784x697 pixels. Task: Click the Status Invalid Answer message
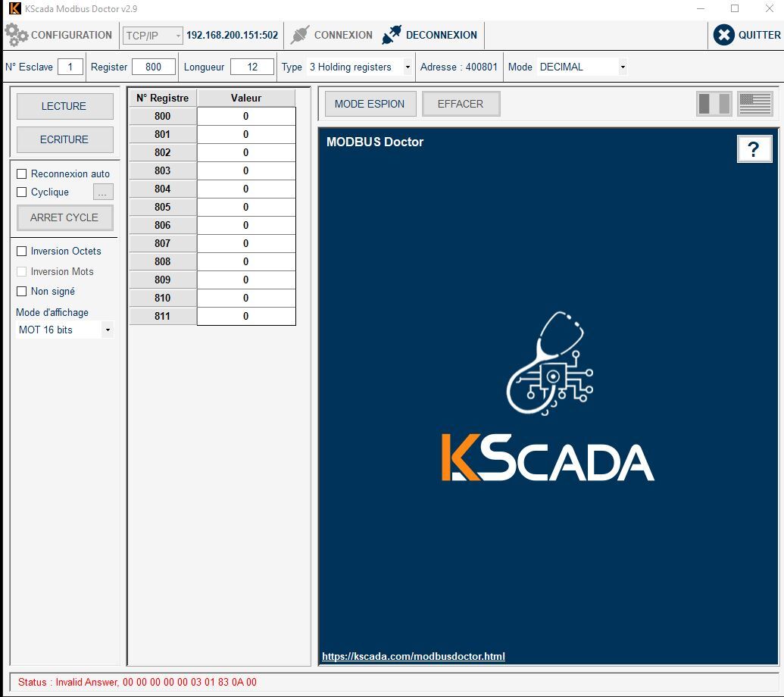tap(138, 682)
